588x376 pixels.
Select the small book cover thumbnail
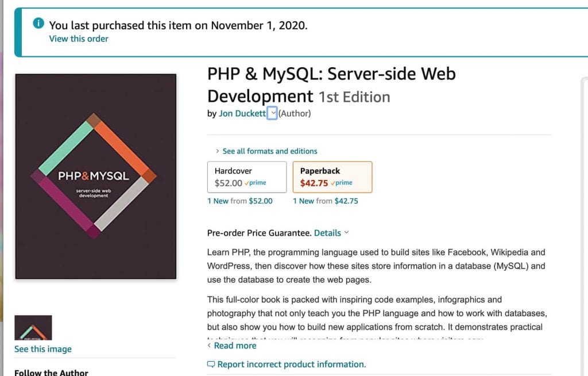pyautogui.click(x=33, y=328)
